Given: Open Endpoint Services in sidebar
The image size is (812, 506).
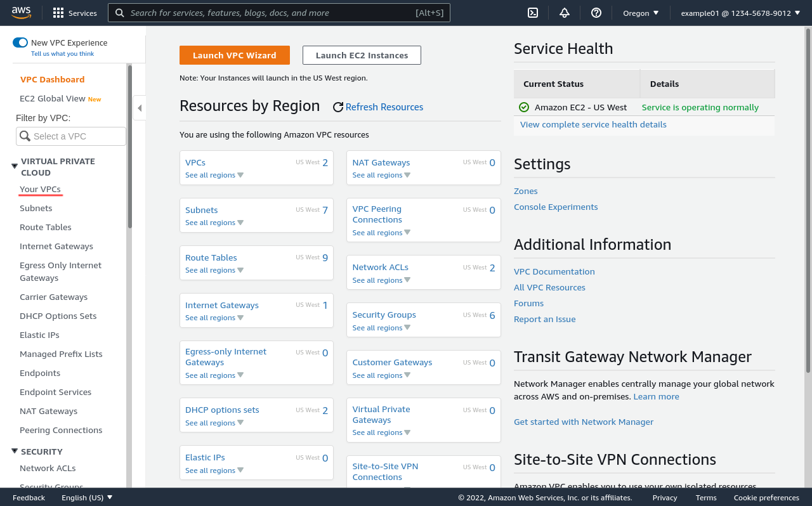Looking at the screenshot, I should [x=56, y=392].
